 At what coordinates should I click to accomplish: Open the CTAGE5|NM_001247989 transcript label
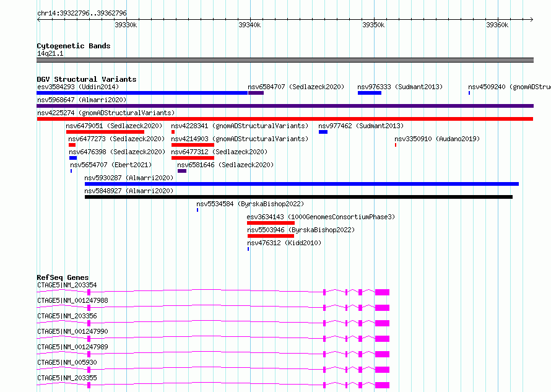click(x=72, y=347)
